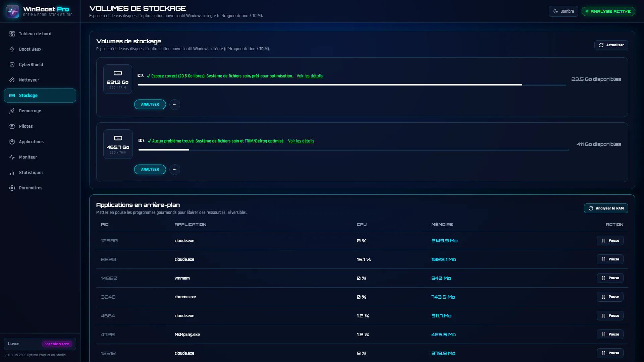Click pause icon for chrome.exe row
This screenshot has width=644, height=362.
(603, 297)
